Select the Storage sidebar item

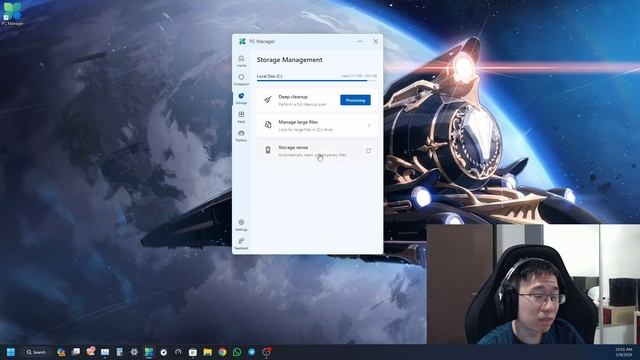(241, 98)
